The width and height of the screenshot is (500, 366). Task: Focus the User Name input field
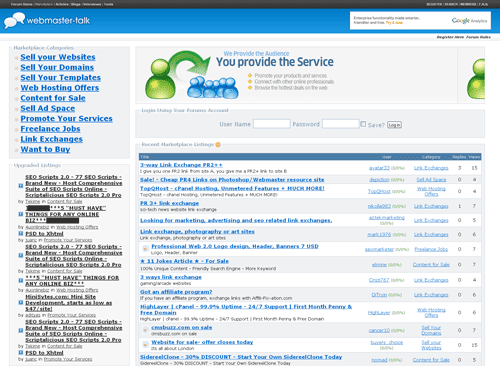click(272, 124)
